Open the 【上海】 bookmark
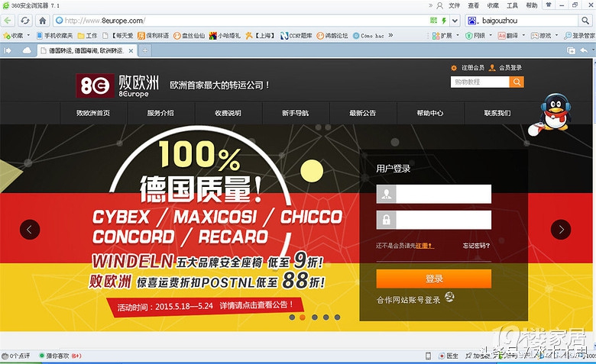This screenshot has height=364, width=596. click(x=260, y=36)
